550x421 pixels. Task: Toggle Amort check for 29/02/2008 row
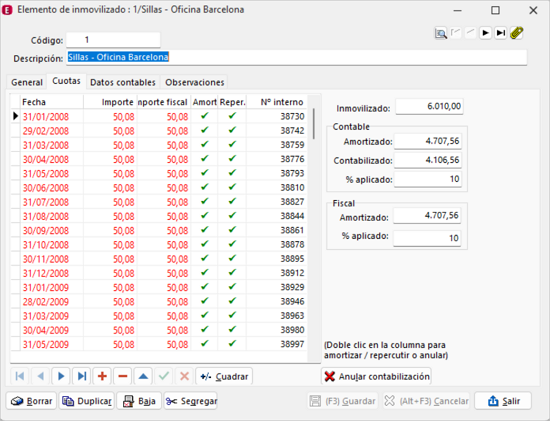click(x=205, y=130)
